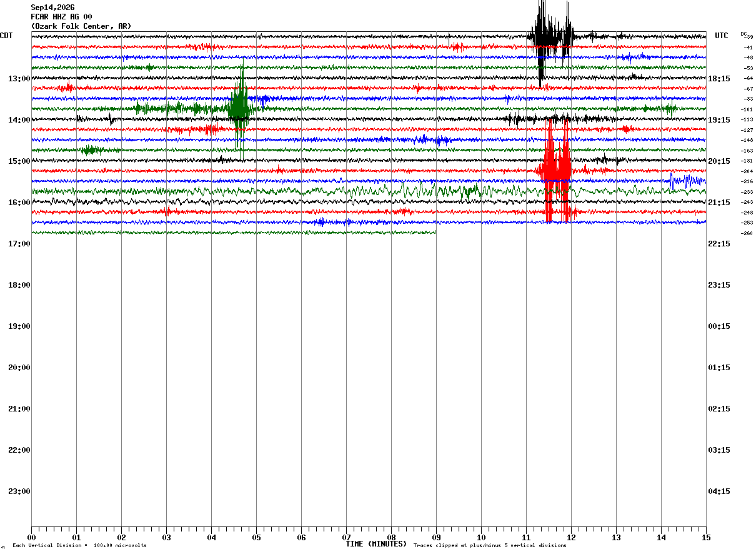Click the CDT timezone label
The width and height of the screenshot is (756, 554).
point(6,36)
